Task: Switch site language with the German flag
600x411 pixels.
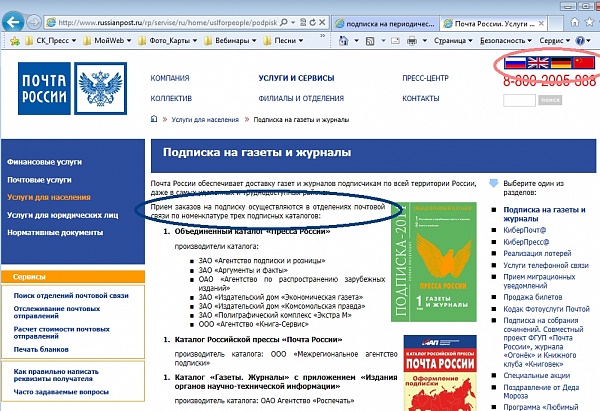Action: tap(561, 62)
